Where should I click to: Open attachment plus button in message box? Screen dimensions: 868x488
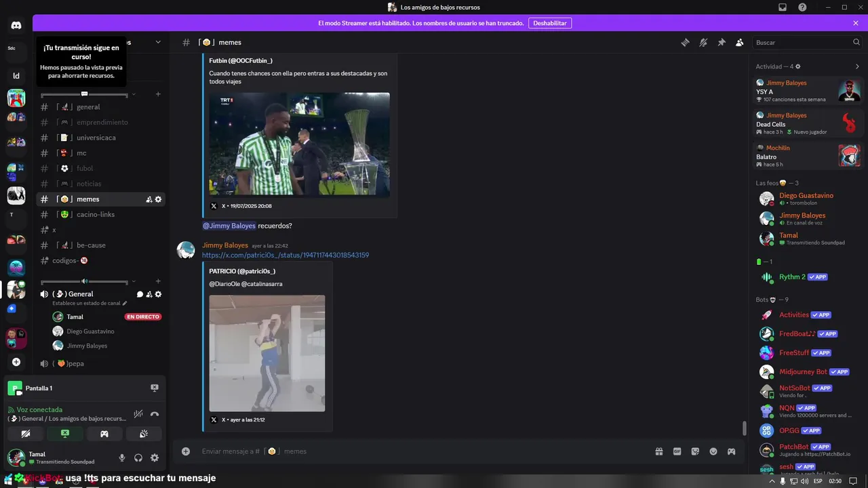click(186, 451)
